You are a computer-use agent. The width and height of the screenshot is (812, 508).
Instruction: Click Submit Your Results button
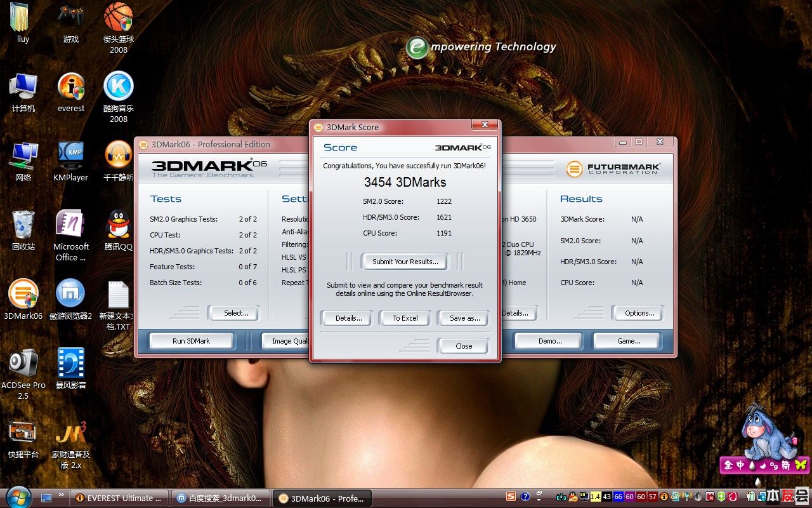(x=405, y=262)
